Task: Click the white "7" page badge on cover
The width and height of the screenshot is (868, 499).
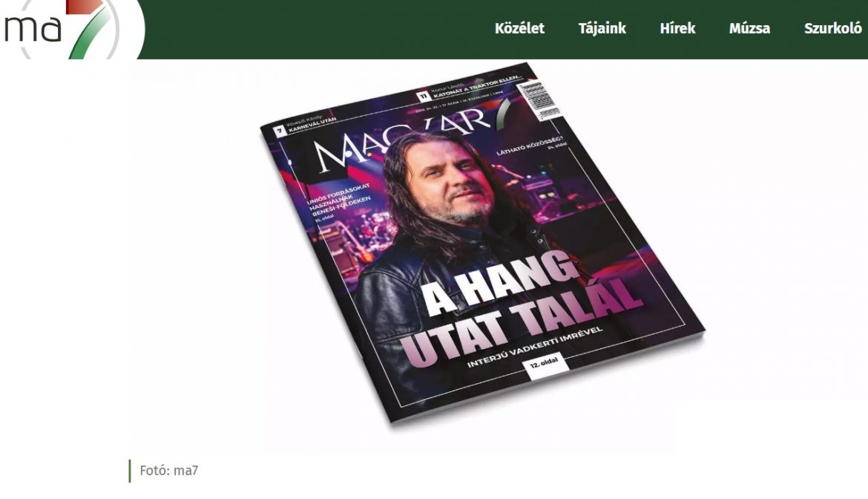Action: point(280,131)
